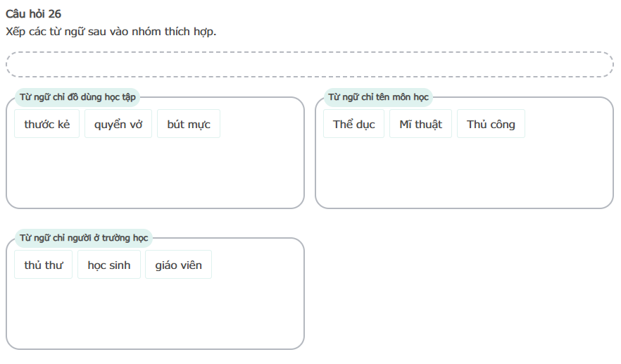Select the "Thể dục" word chip
Viewport: 621px width, 364px height.
(x=353, y=124)
